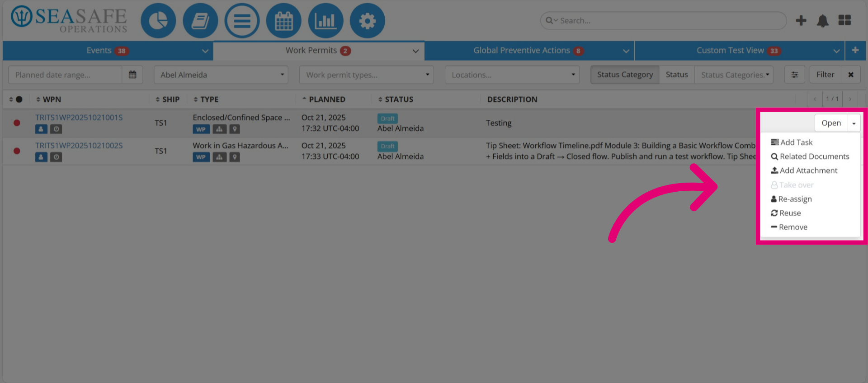Click the plus icon beside search
The height and width of the screenshot is (383, 868).
point(801,20)
